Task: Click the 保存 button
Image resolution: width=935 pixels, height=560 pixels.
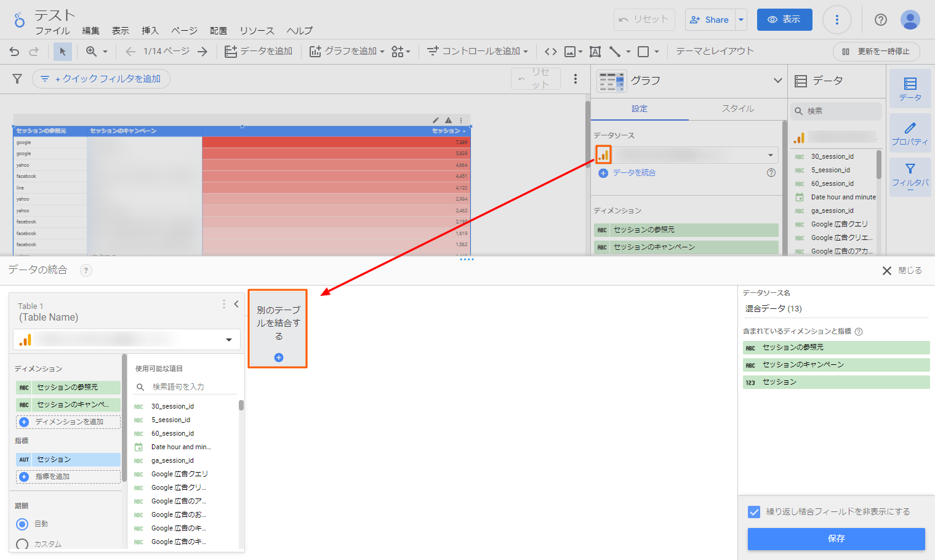Action: click(x=836, y=538)
